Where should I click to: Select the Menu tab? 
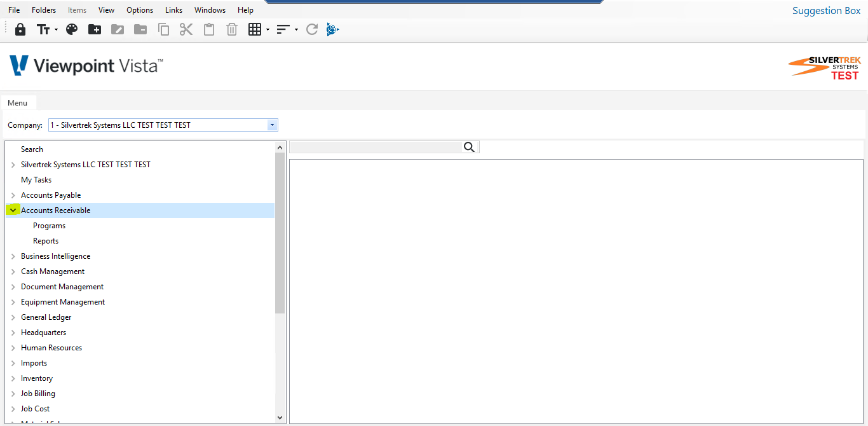(18, 103)
